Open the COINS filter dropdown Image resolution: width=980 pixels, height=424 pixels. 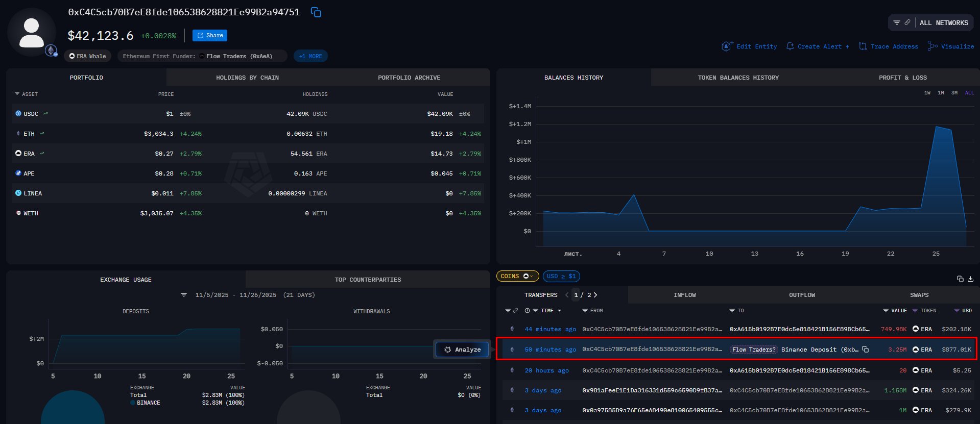coord(517,276)
